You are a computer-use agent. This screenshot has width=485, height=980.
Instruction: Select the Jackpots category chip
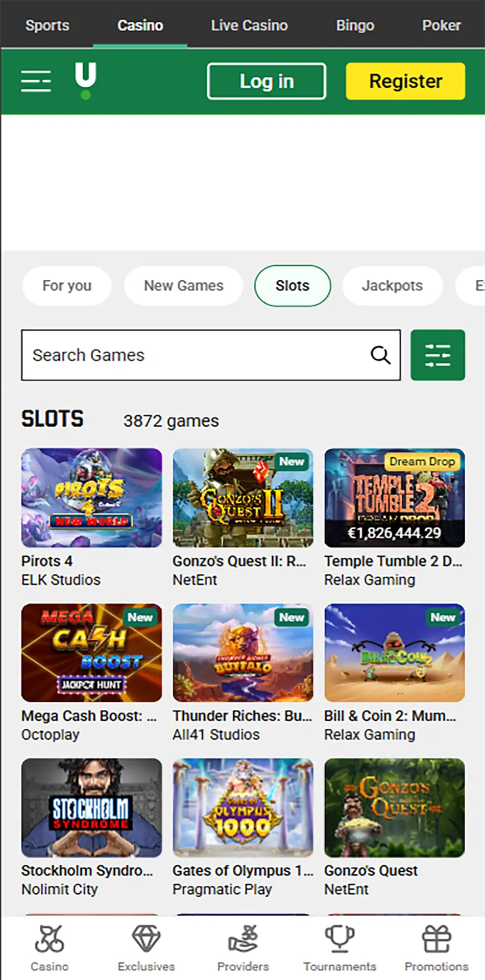392,285
